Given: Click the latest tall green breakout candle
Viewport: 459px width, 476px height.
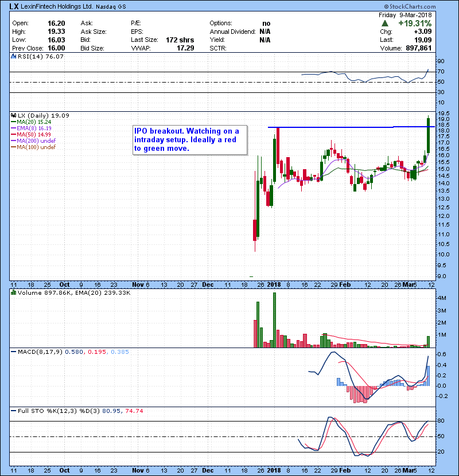Looking at the screenshot, I should pos(429,135).
